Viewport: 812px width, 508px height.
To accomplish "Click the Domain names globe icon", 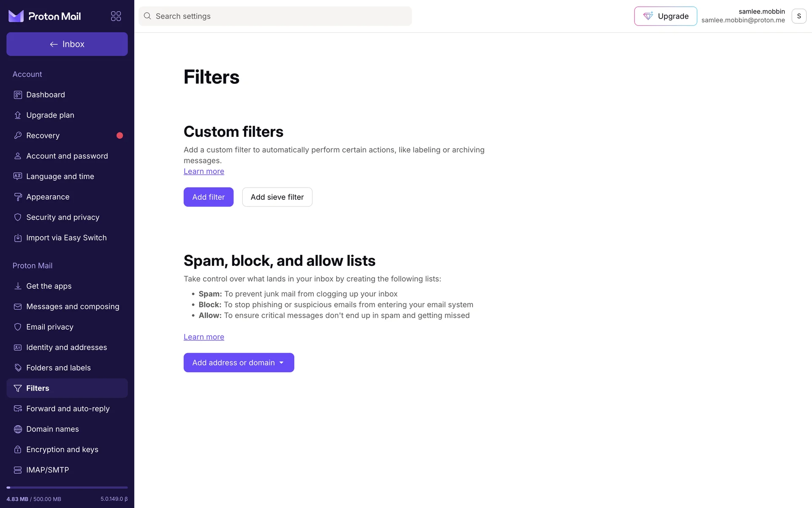I will tap(18, 429).
